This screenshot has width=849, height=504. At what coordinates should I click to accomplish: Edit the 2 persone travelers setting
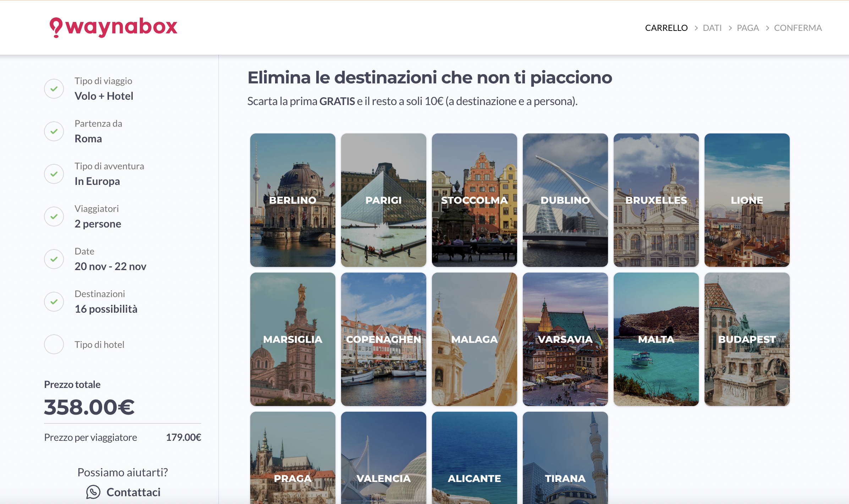pyautogui.click(x=98, y=224)
